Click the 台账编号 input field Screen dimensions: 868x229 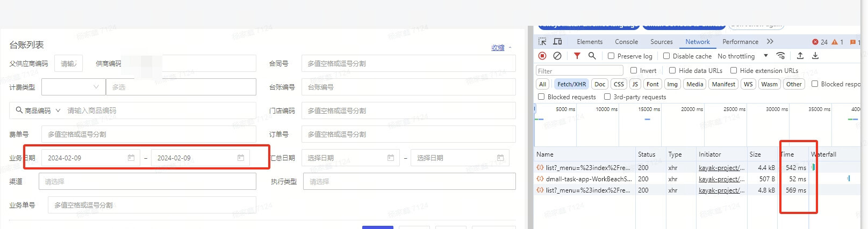click(x=408, y=87)
